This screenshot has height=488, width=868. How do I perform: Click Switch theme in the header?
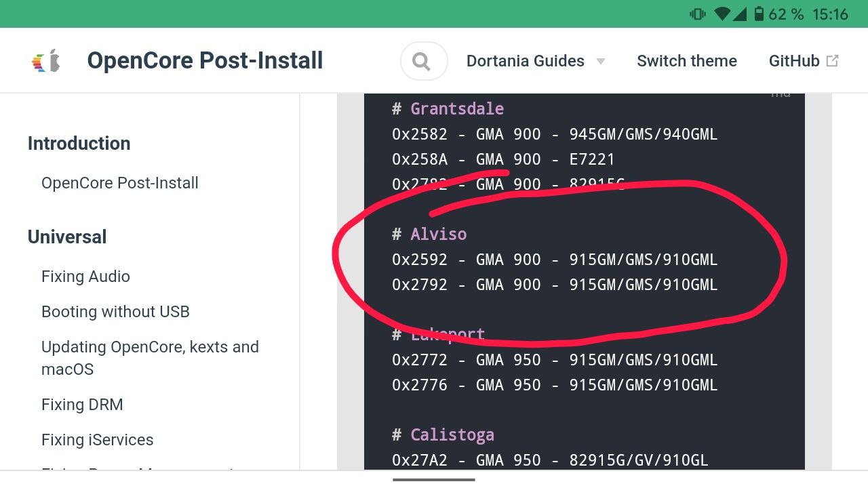[687, 61]
